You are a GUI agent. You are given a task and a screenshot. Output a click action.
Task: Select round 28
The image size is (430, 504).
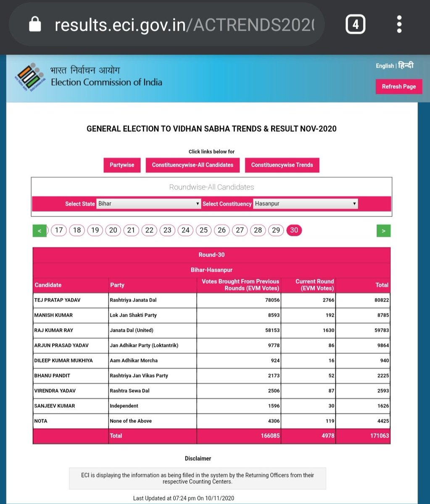point(258,230)
